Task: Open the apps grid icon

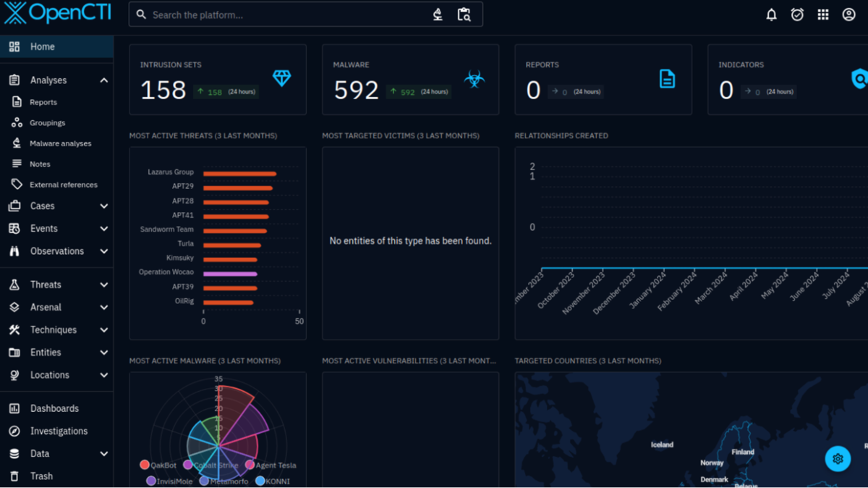Action: click(x=823, y=14)
